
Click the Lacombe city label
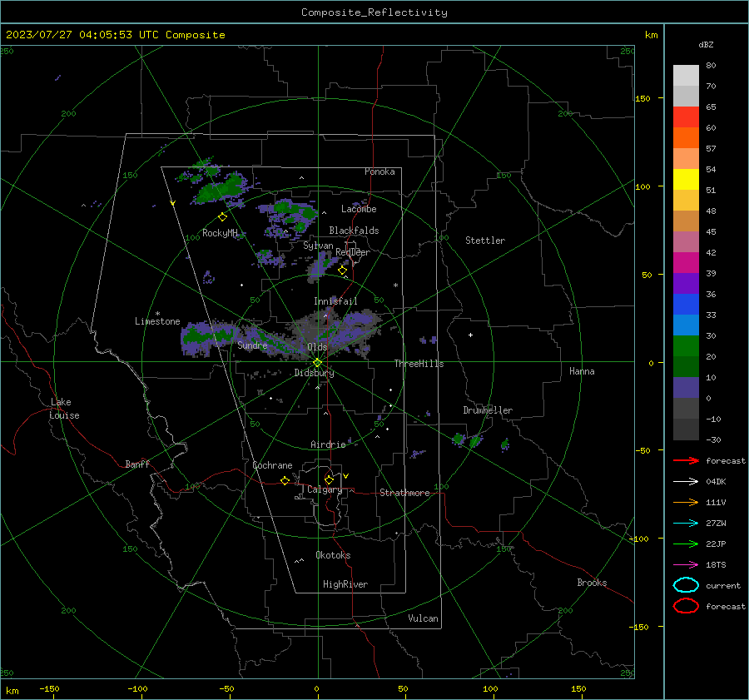359,209
